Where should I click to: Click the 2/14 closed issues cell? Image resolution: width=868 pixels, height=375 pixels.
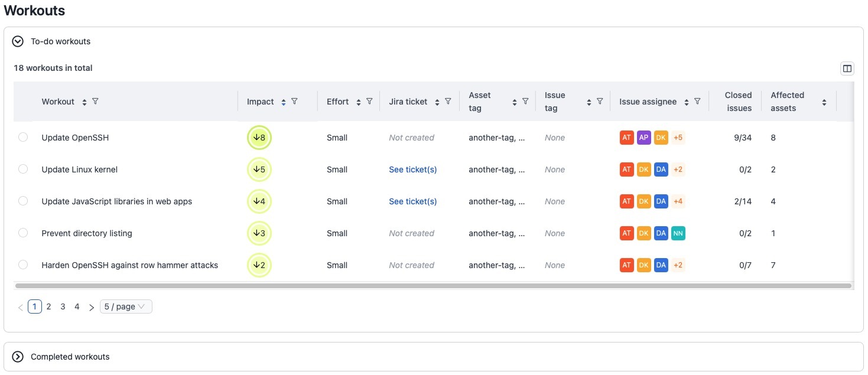[743, 201]
